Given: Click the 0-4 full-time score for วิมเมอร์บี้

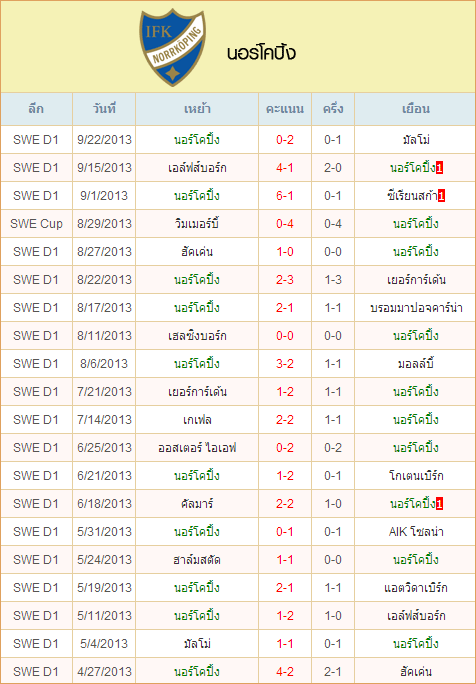Looking at the screenshot, I should pyautogui.click(x=284, y=224).
